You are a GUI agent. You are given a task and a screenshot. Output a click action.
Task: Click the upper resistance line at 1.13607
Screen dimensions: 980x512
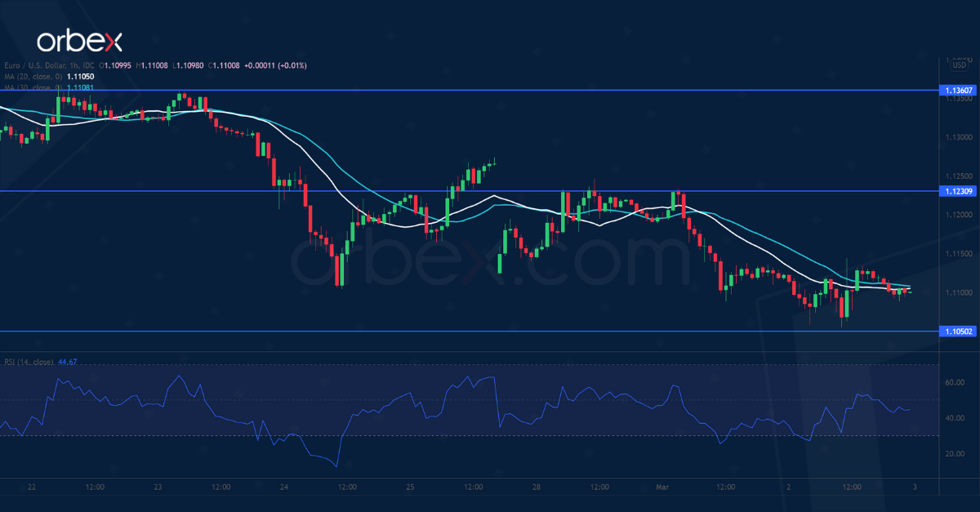click(x=490, y=90)
